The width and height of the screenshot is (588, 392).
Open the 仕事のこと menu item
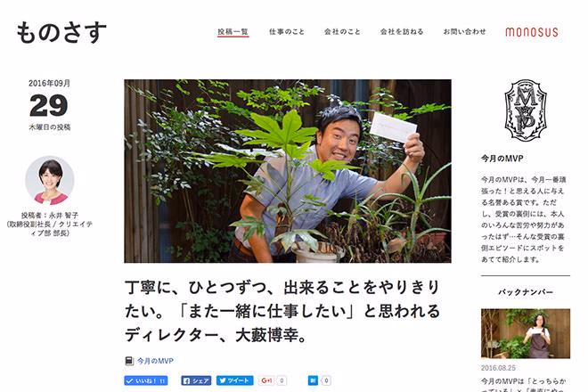pyautogui.click(x=287, y=32)
